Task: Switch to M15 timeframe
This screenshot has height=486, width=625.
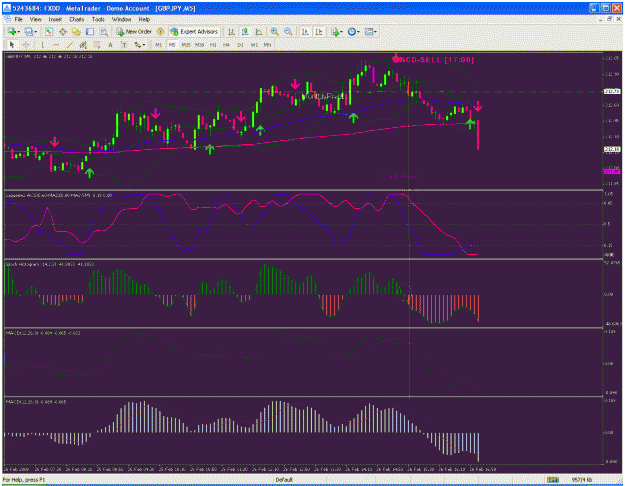Action: click(x=186, y=45)
